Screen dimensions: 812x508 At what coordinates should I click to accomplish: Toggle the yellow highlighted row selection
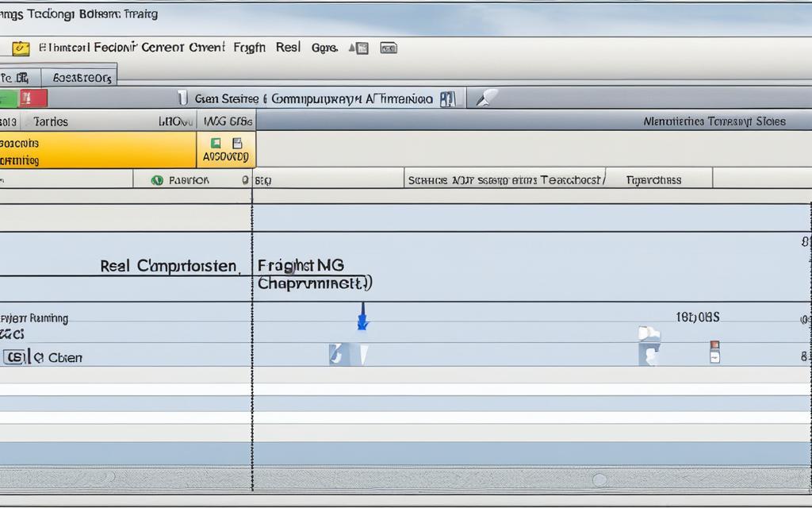coord(95,151)
